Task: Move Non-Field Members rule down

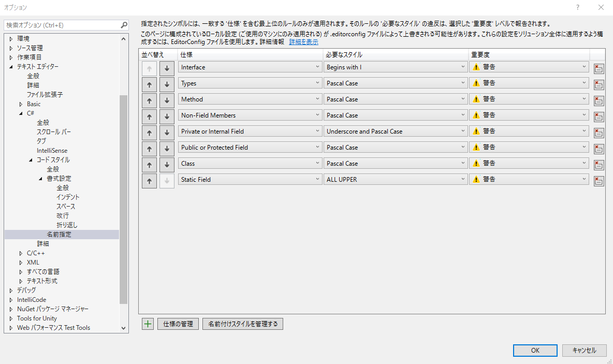Action: click(x=167, y=117)
